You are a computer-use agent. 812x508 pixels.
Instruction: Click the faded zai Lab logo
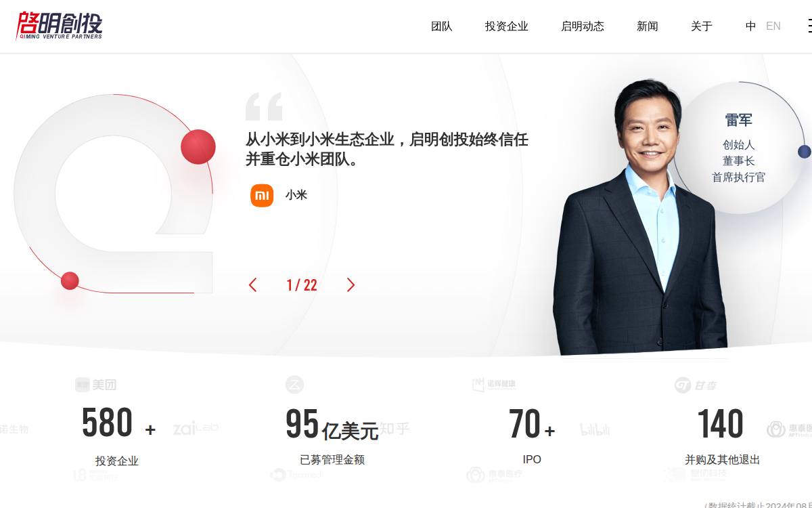[196, 428]
